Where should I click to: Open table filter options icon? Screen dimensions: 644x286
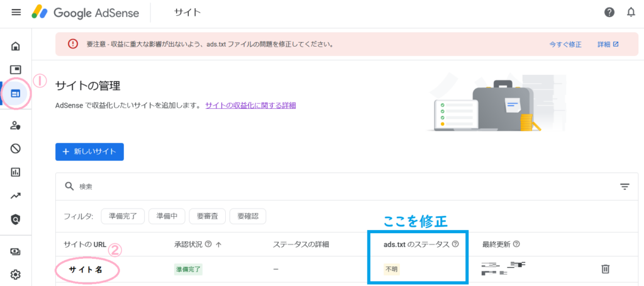pos(625,186)
